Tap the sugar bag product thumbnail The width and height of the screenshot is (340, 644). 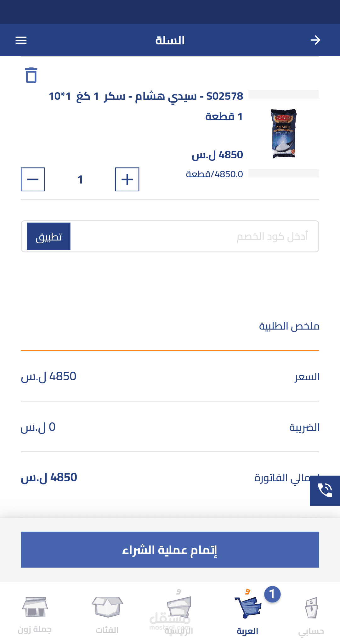click(284, 133)
